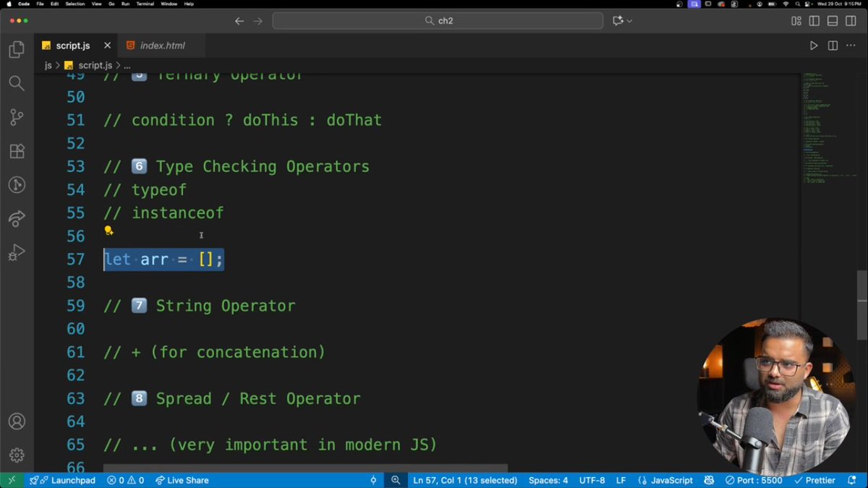Go back with the left arrow in title bar

[x=239, y=21]
